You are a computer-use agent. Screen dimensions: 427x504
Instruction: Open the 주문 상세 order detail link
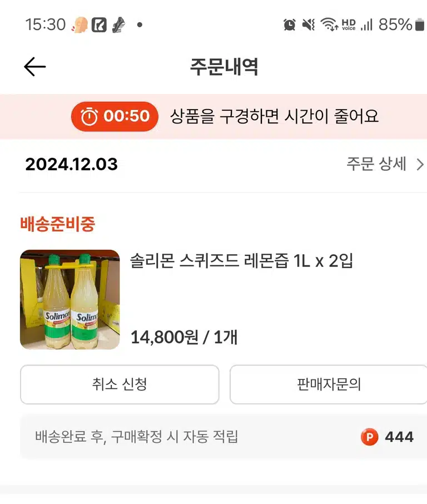[x=385, y=164]
